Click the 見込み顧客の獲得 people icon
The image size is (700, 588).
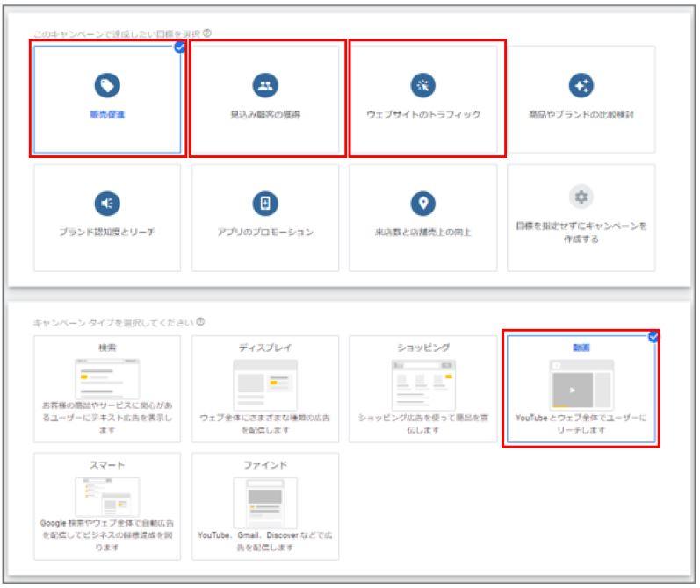[x=264, y=83]
